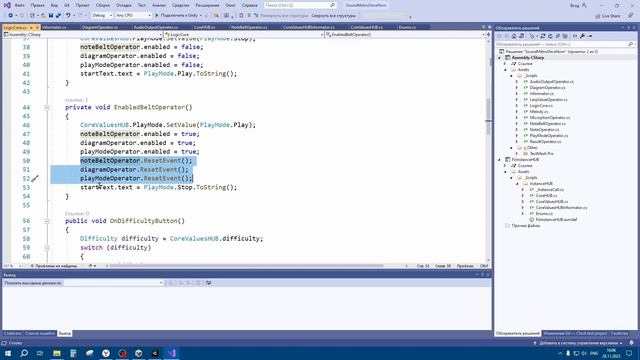Collapse the Assembly-CSharp project node
The image size is (640, 360).
[x=499, y=58]
